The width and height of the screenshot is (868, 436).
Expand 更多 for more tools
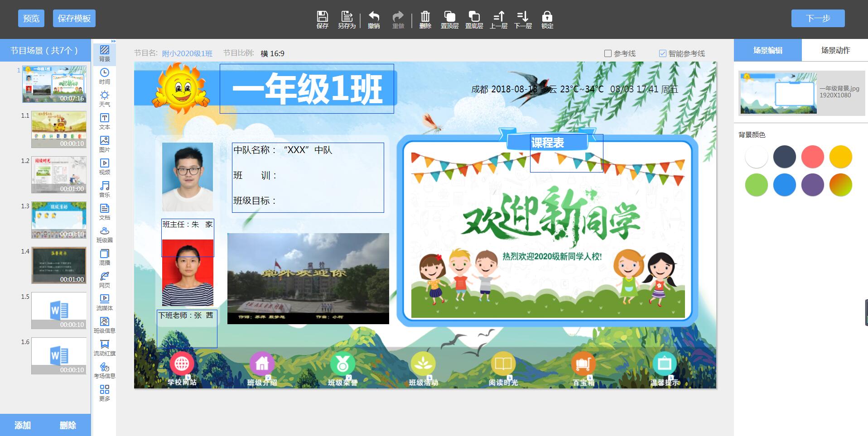tap(105, 393)
